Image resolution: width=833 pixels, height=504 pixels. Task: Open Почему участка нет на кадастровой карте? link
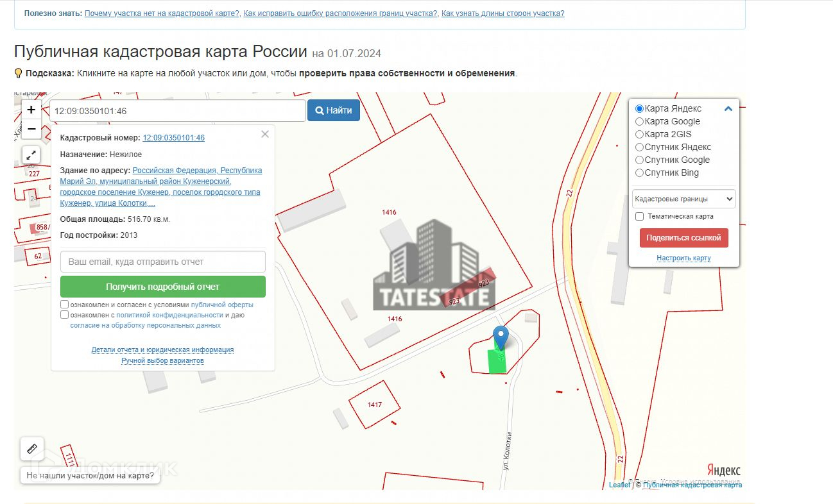(x=162, y=13)
